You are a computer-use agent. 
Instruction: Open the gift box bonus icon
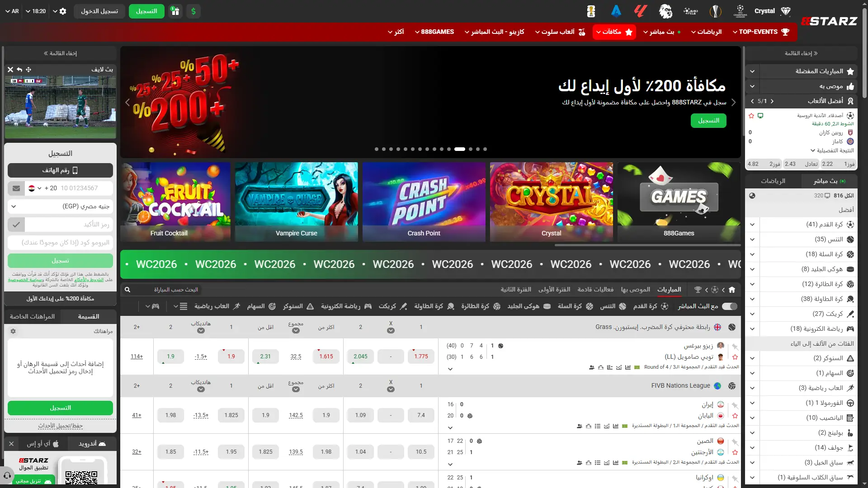click(x=175, y=11)
